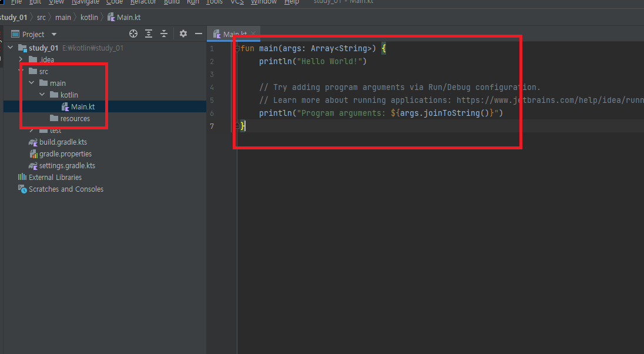Image resolution: width=644 pixels, height=354 pixels.
Task: Open the File menu
Action: [x=16, y=2]
